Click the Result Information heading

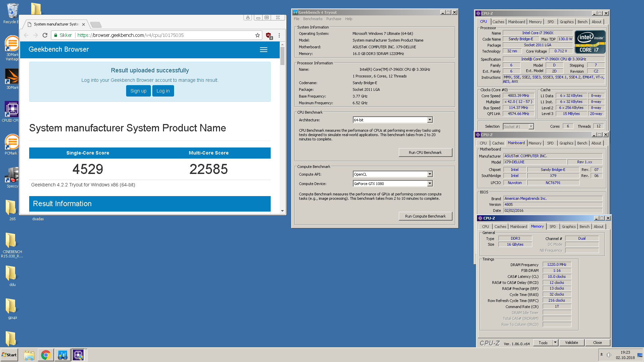pyautogui.click(x=62, y=204)
